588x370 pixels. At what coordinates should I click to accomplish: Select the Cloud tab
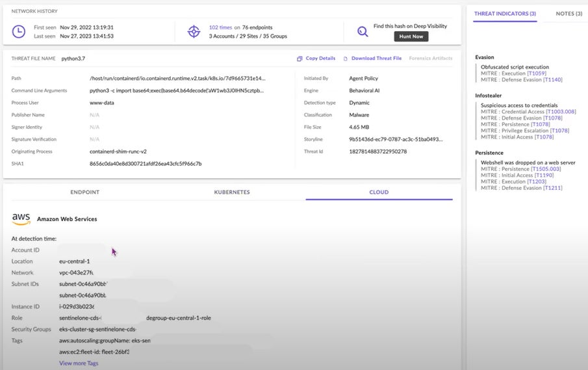tap(379, 192)
